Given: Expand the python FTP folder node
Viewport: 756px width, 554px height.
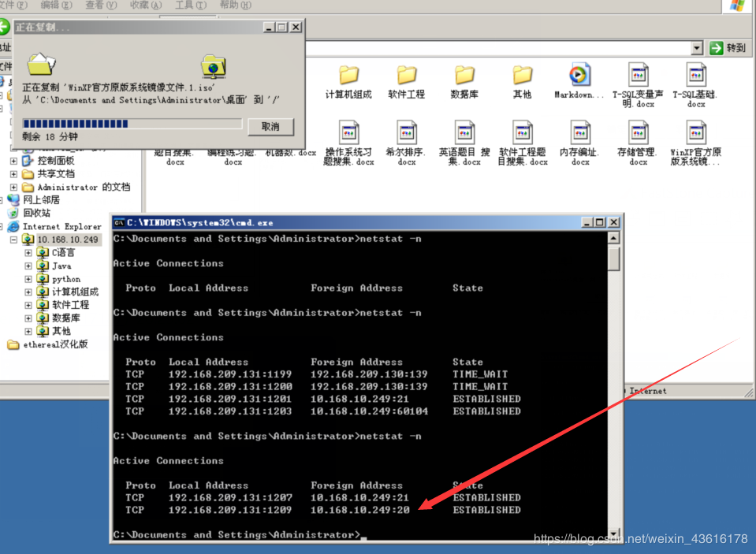Looking at the screenshot, I should point(28,279).
